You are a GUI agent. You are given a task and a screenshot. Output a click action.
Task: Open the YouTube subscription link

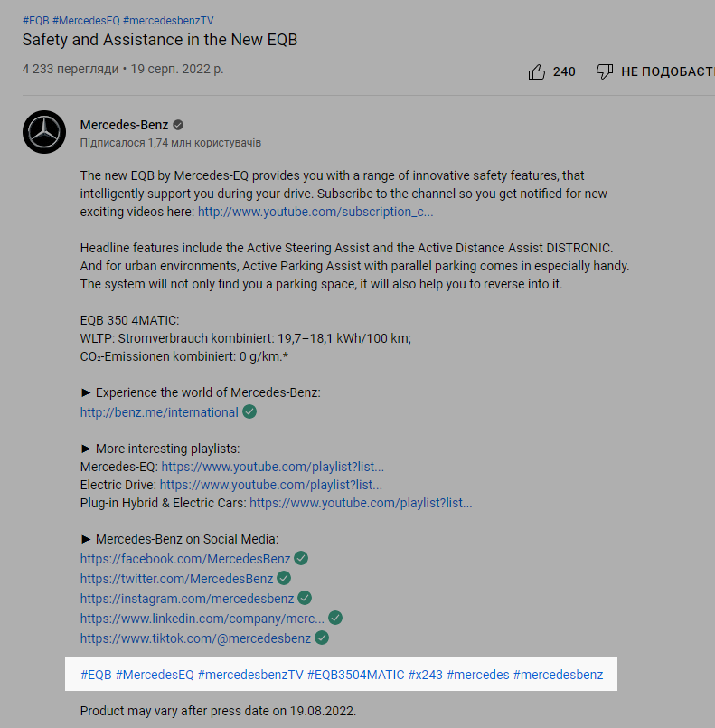(315, 212)
